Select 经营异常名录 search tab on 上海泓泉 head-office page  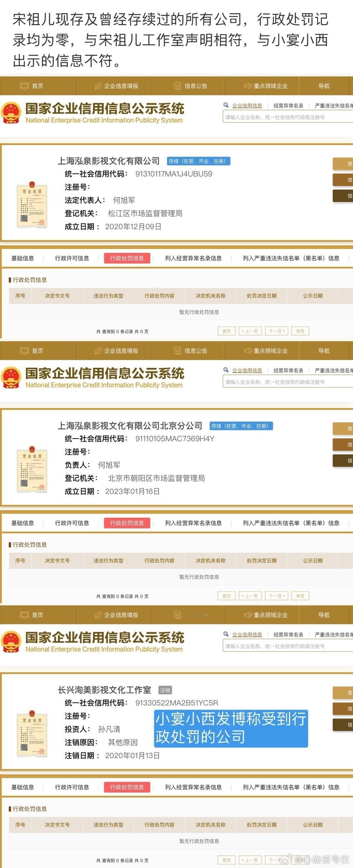pyautogui.click(x=288, y=106)
